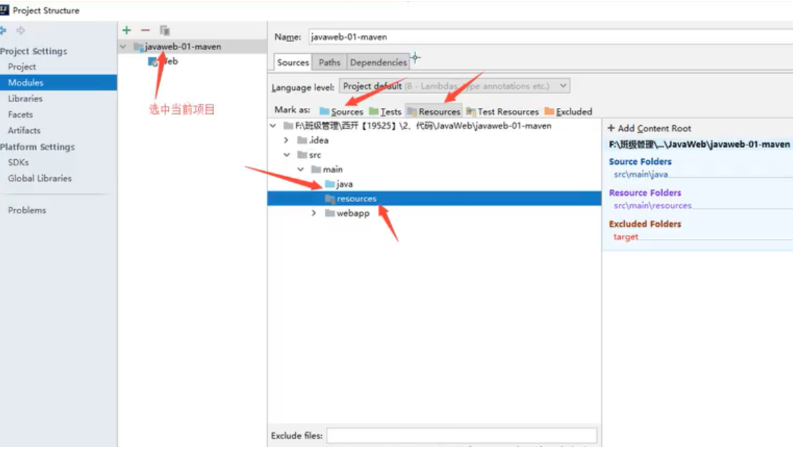This screenshot has height=464, width=809.
Task: Click the Resource Folders heading
Action: [x=645, y=193]
